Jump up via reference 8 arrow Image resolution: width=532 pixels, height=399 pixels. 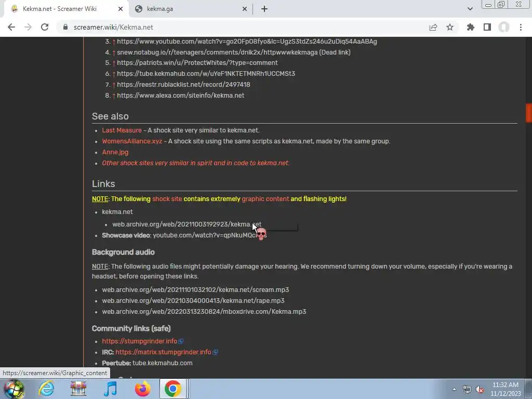[x=114, y=96]
